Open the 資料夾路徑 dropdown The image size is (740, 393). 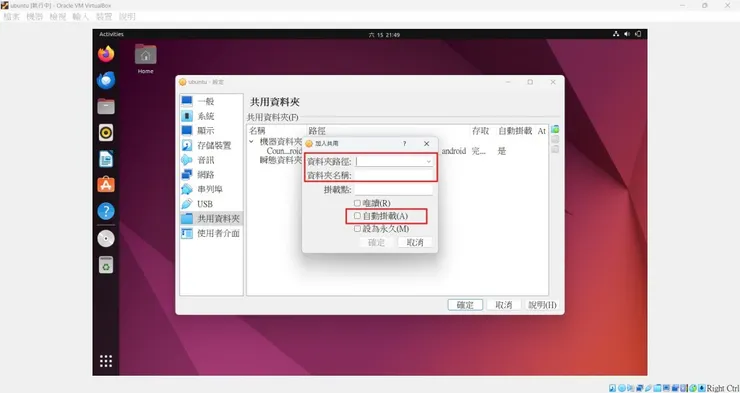429,161
